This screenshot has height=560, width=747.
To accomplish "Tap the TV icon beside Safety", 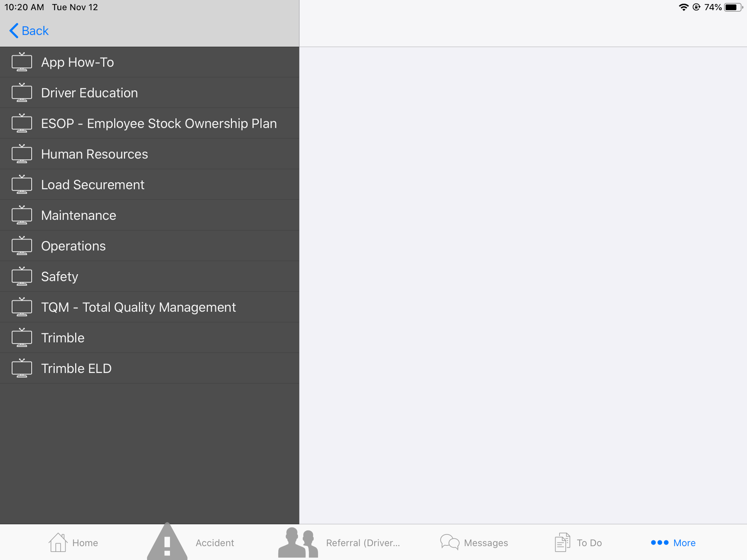I will pos(22,276).
